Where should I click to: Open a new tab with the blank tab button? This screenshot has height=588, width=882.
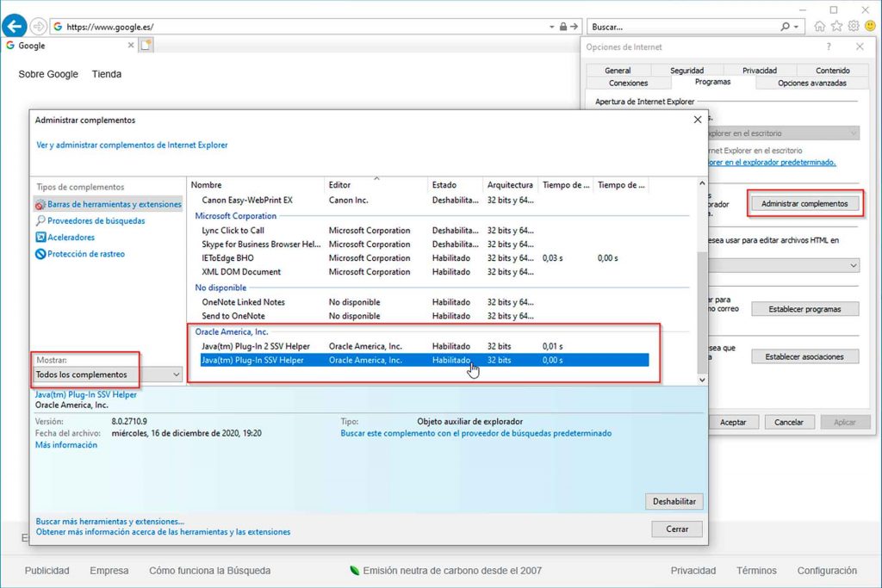click(146, 45)
